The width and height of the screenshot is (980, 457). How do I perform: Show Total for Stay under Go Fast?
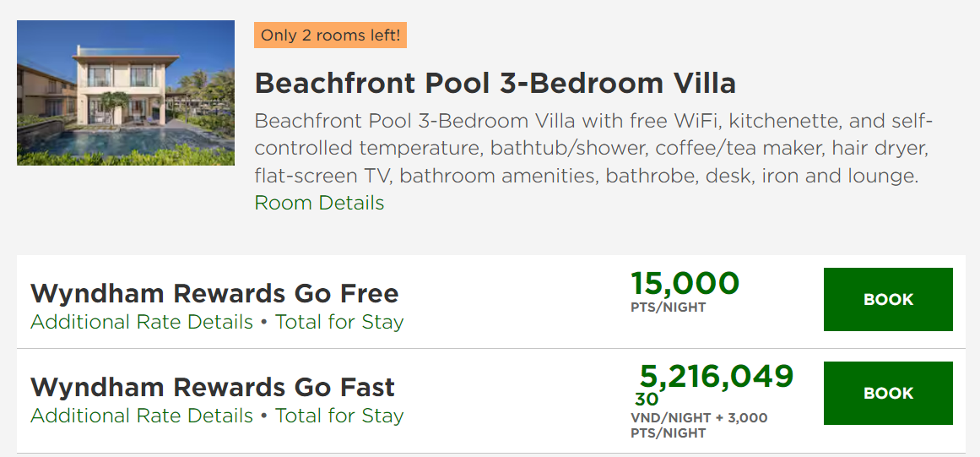339,416
